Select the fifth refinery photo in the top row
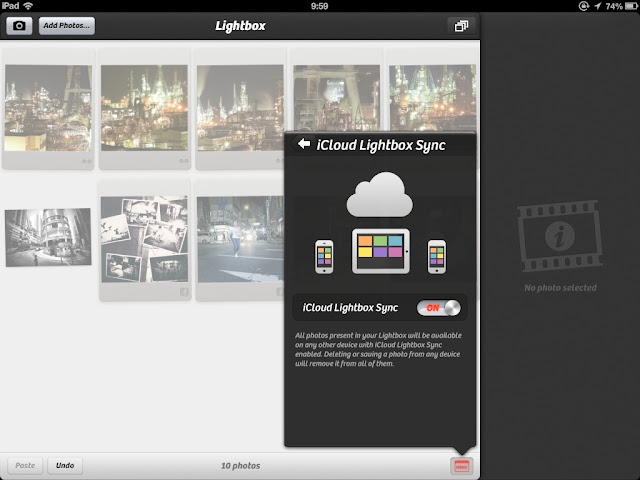The image size is (640, 480). point(433,98)
